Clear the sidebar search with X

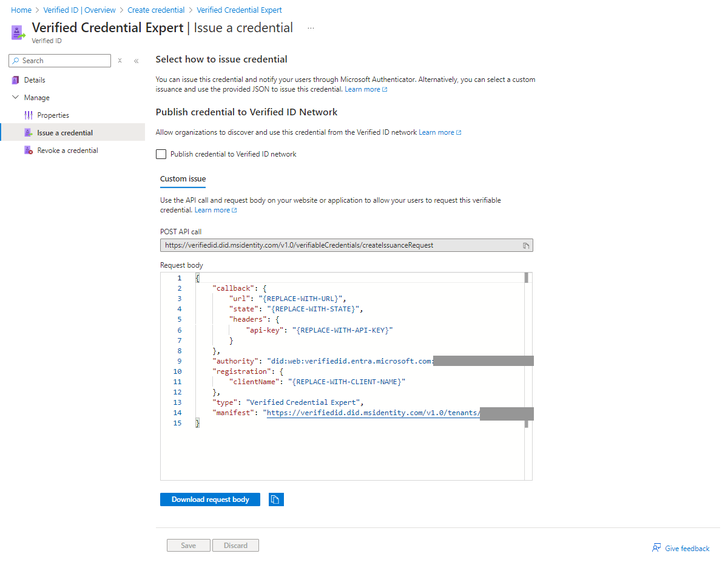pos(120,61)
